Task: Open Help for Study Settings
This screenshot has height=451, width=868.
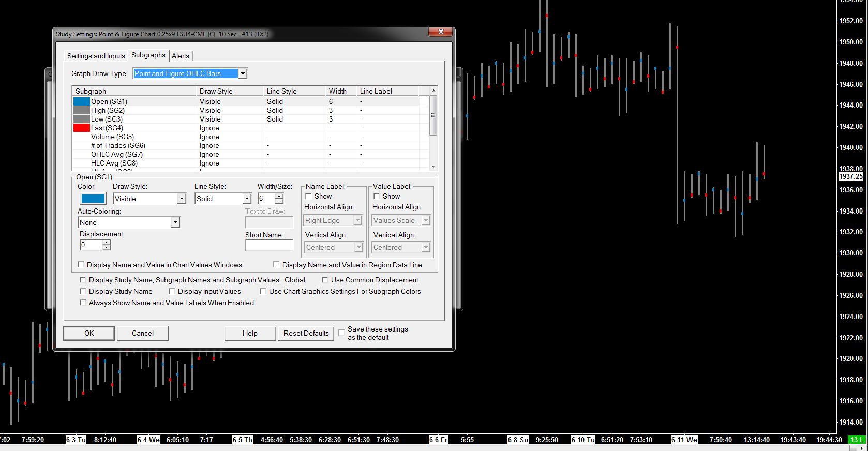Action: (x=250, y=333)
